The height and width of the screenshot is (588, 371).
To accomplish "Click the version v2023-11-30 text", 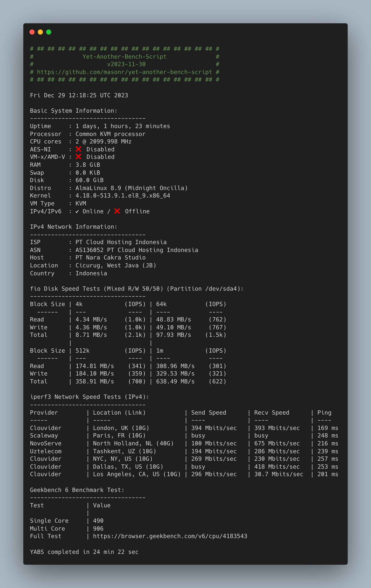I will click(x=126, y=64).
